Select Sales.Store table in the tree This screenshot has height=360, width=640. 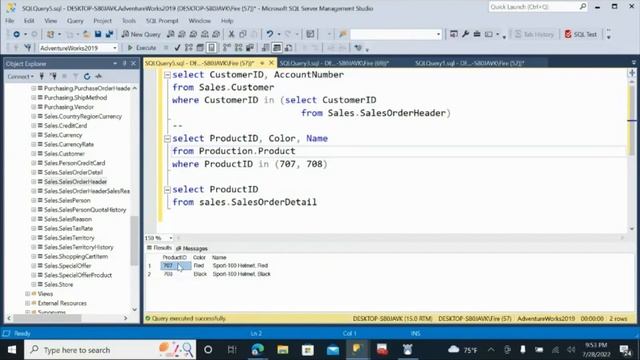click(x=59, y=284)
